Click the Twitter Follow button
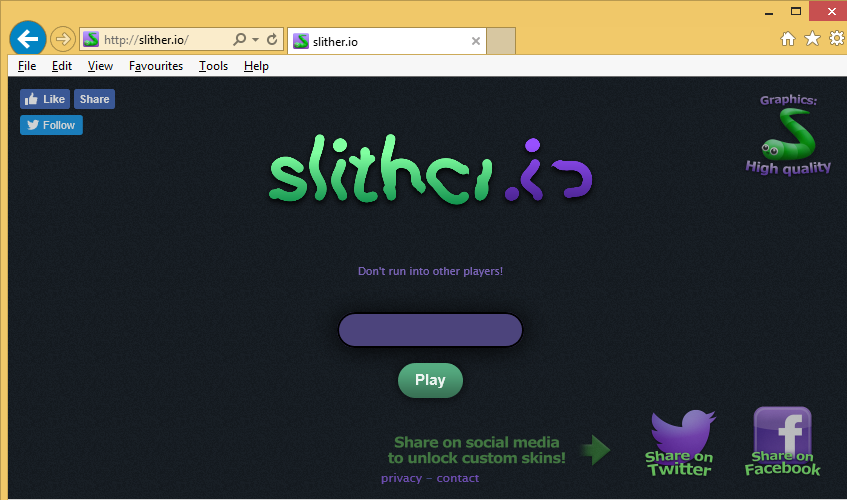 [51, 125]
